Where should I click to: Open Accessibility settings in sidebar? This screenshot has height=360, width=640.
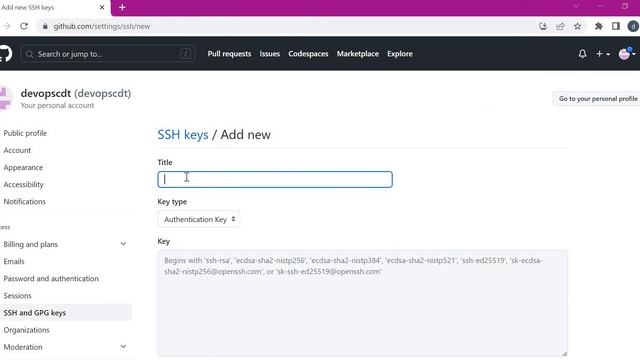23,184
